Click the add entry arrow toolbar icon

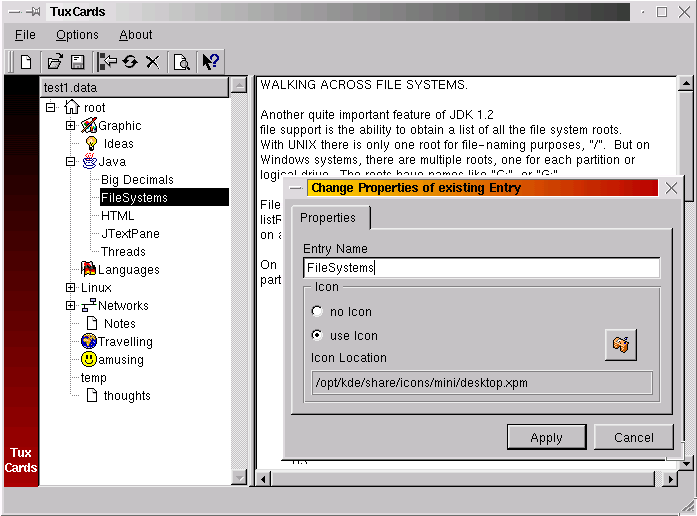click(107, 62)
